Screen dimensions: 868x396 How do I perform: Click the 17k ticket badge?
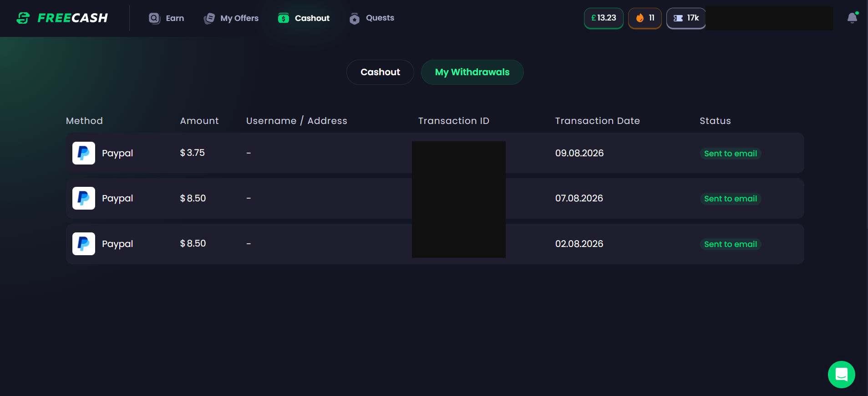686,18
